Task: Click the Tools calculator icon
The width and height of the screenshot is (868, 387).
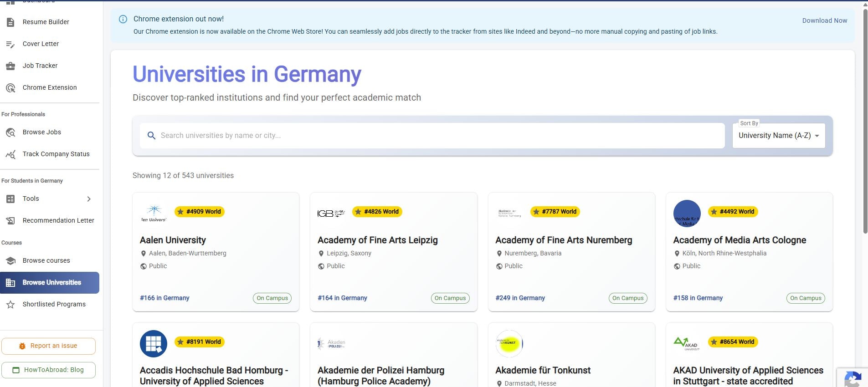Action: [x=10, y=199]
